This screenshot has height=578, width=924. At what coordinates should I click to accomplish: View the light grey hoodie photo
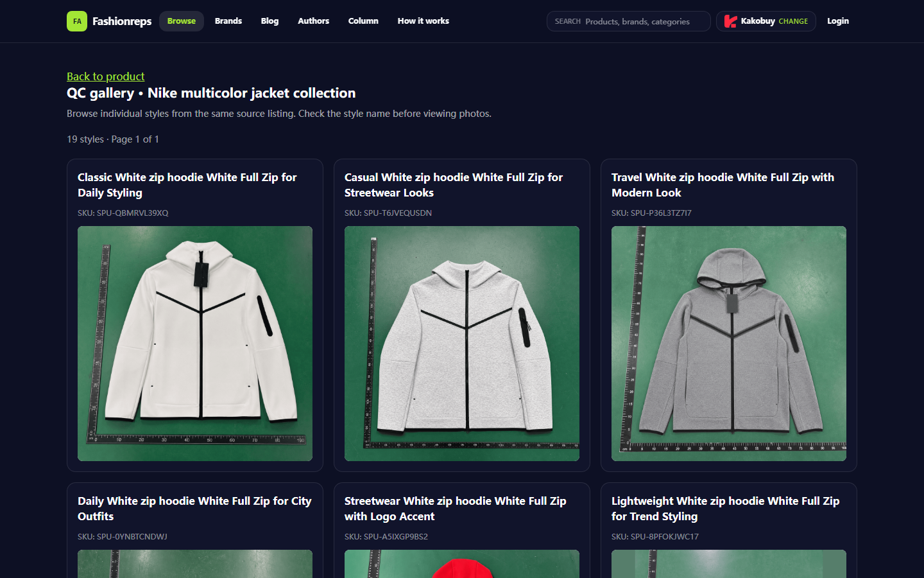pos(462,344)
